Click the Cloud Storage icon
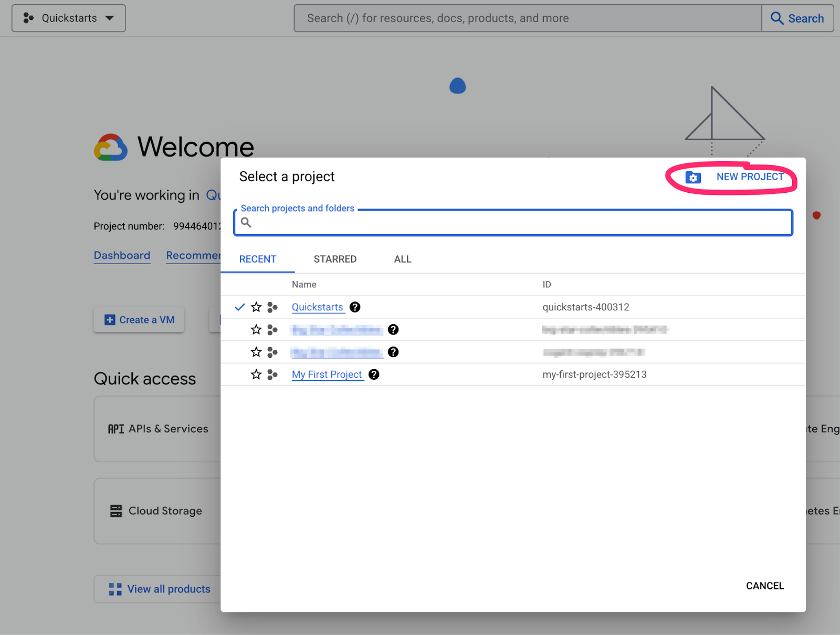 (x=116, y=511)
